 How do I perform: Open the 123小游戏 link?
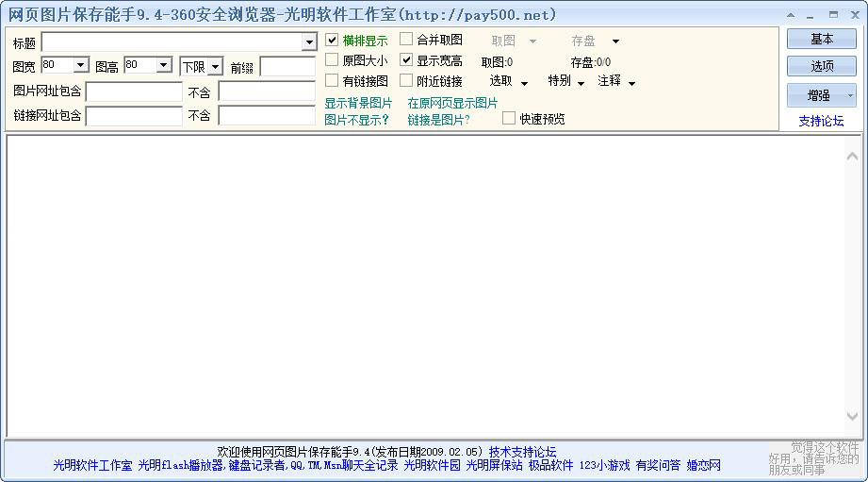coord(604,465)
